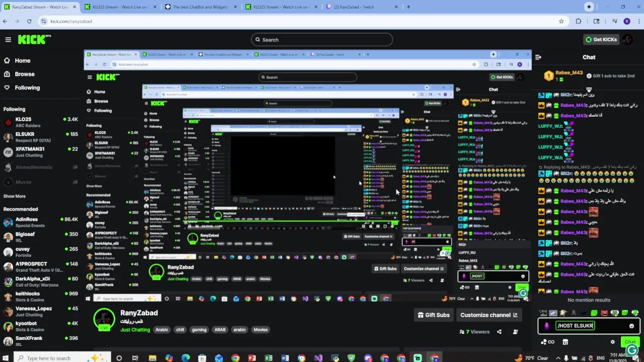Click the share icon next to Viewers

click(x=499, y=332)
